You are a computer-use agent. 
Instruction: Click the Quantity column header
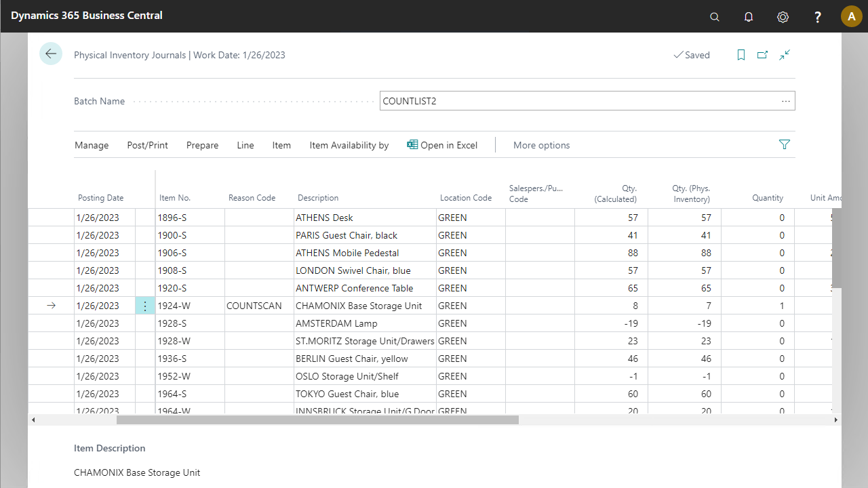pos(768,198)
